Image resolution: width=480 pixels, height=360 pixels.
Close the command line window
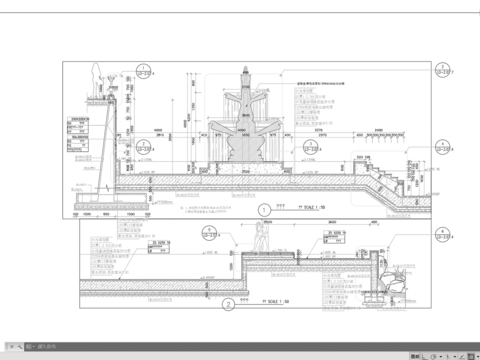pos(12,347)
